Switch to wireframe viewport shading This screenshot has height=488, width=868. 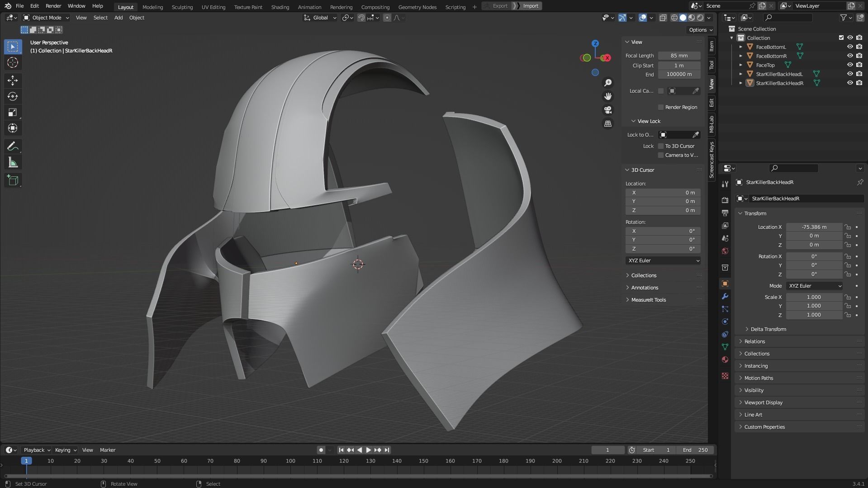point(674,18)
